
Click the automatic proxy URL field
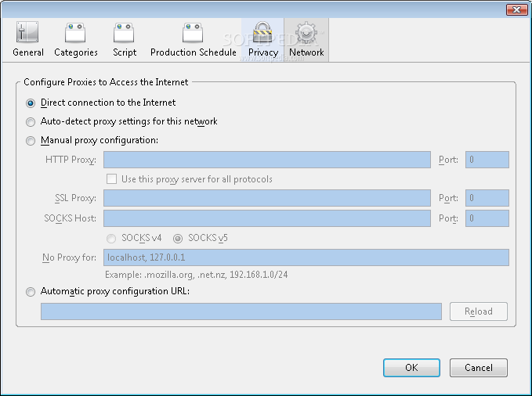241,311
